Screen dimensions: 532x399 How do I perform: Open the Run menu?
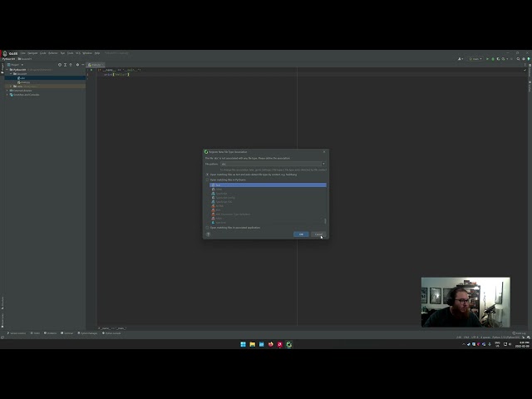pyautogui.click(x=62, y=53)
